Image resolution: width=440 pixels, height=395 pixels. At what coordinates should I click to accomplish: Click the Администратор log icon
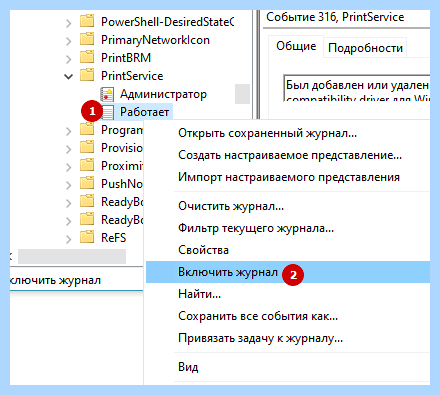click(x=107, y=94)
